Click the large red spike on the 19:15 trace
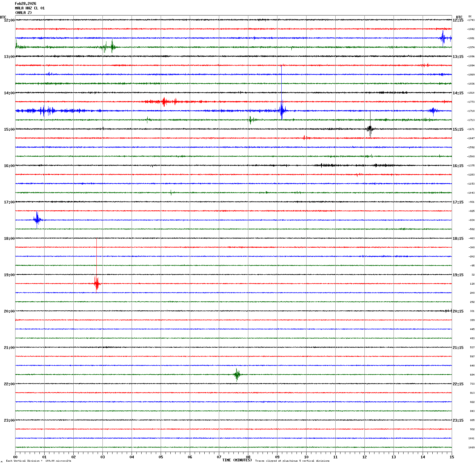The height and width of the screenshot is (465, 476). pyautogui.click(x=97, y=283)
